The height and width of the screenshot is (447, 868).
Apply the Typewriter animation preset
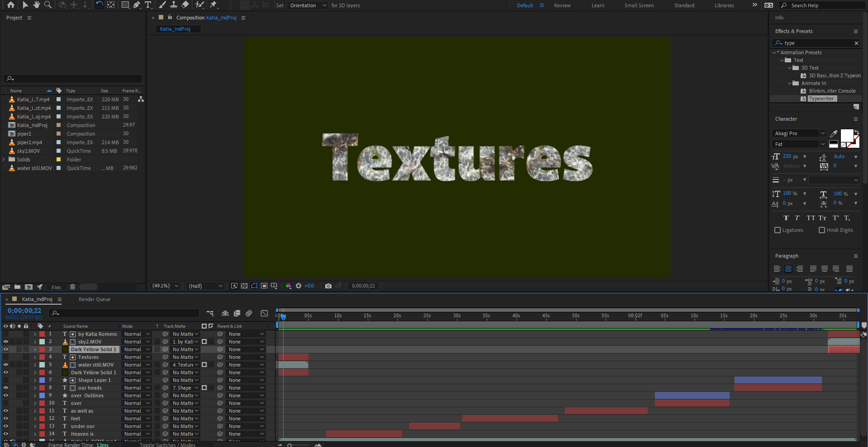coord(821,99)
